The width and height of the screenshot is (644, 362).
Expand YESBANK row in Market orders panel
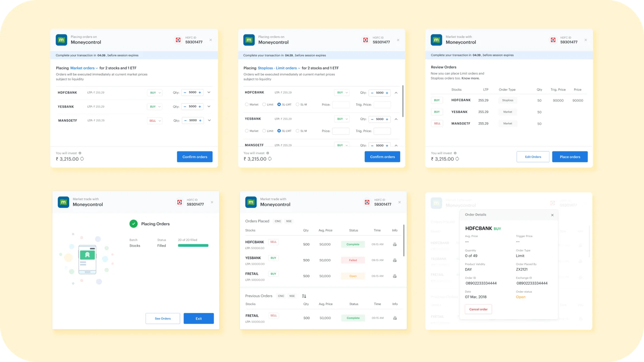point(209,107)
